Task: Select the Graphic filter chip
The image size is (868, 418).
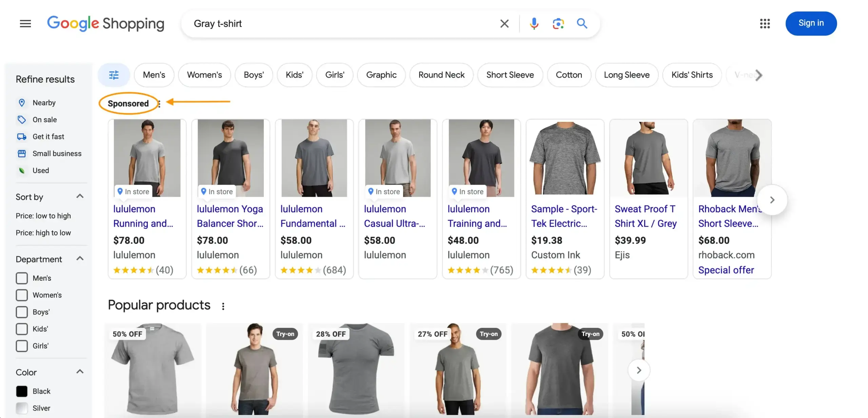Action: [381, 75]
